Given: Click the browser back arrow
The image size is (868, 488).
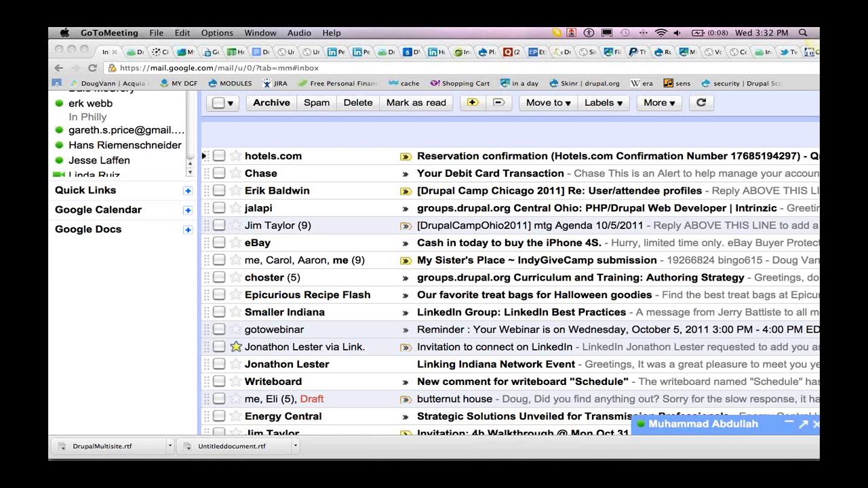Looking at the screenshot, I should click(58, 68).
